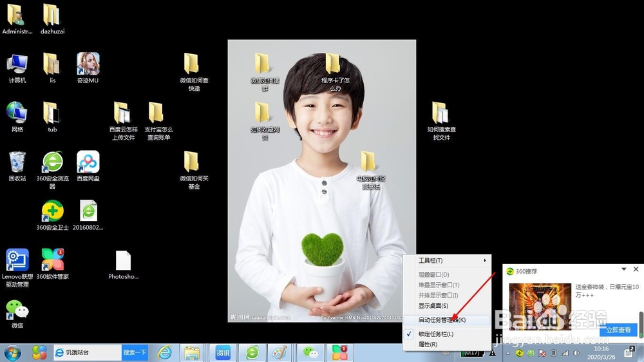Click the taskbar clock showing 10:16
644x362 pixels.
(x=601, y=353)
